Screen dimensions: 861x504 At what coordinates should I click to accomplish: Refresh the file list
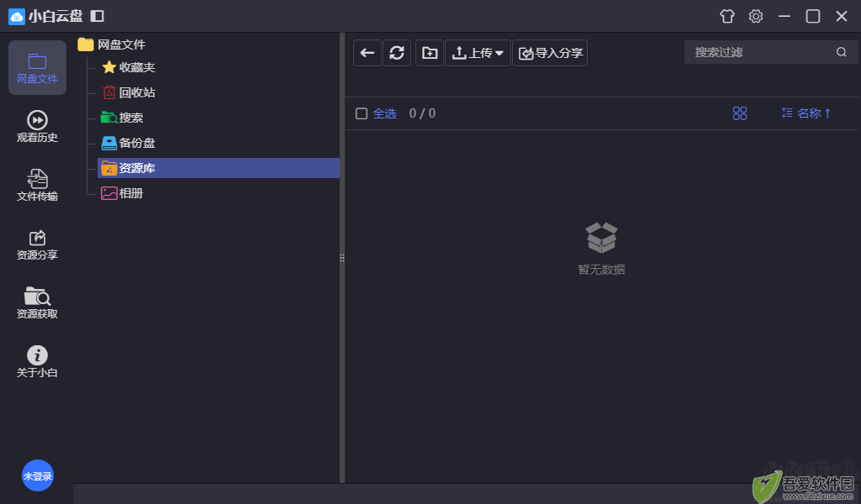click(x=397, y=53)
